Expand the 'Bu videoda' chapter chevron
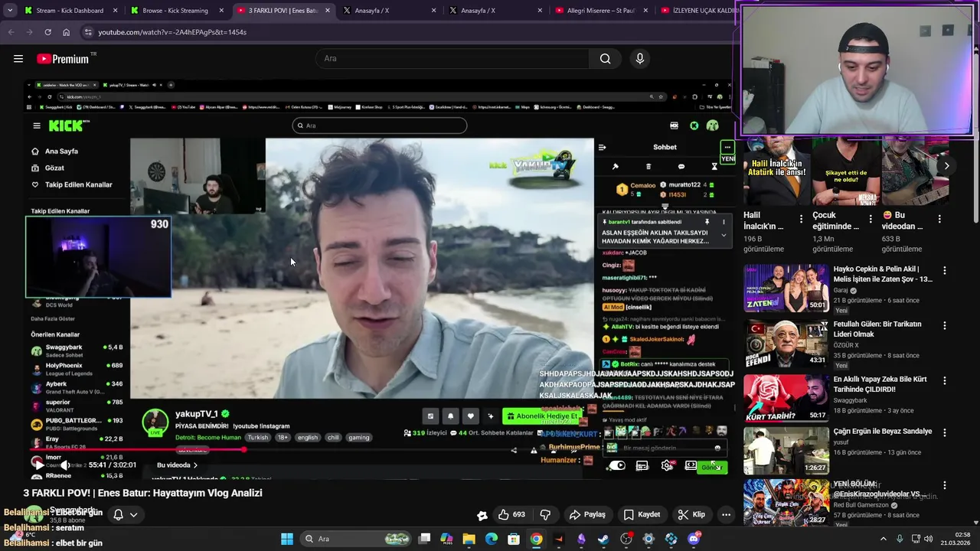The image size is (980, 551). point(195,465)
